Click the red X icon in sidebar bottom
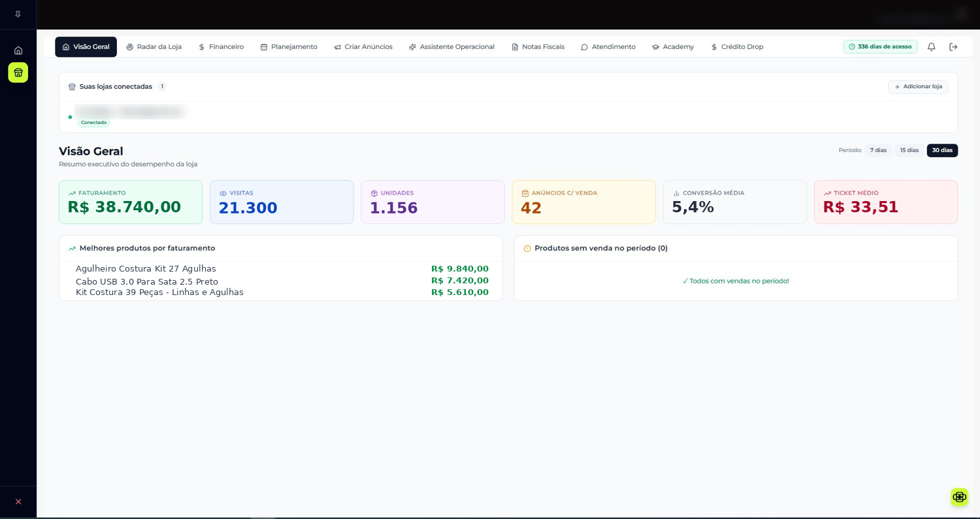This screenshot has width=980, height=519. pos(18,501)
